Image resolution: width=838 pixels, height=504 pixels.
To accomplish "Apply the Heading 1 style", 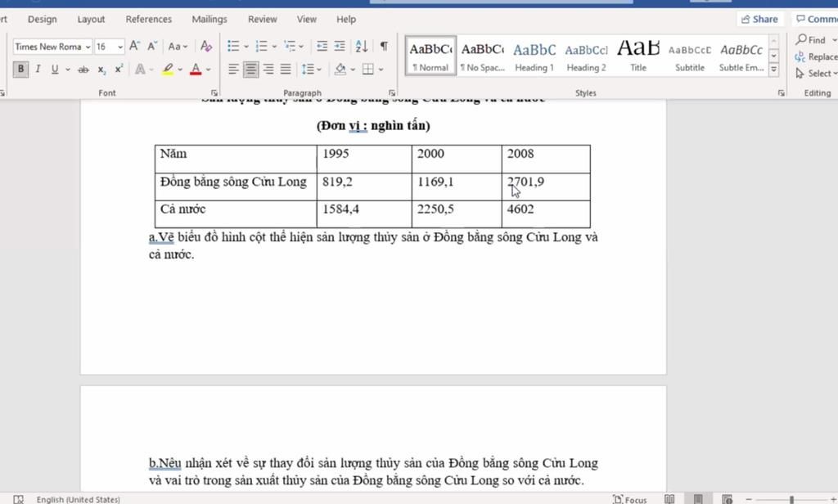I will tap(534, 56).
